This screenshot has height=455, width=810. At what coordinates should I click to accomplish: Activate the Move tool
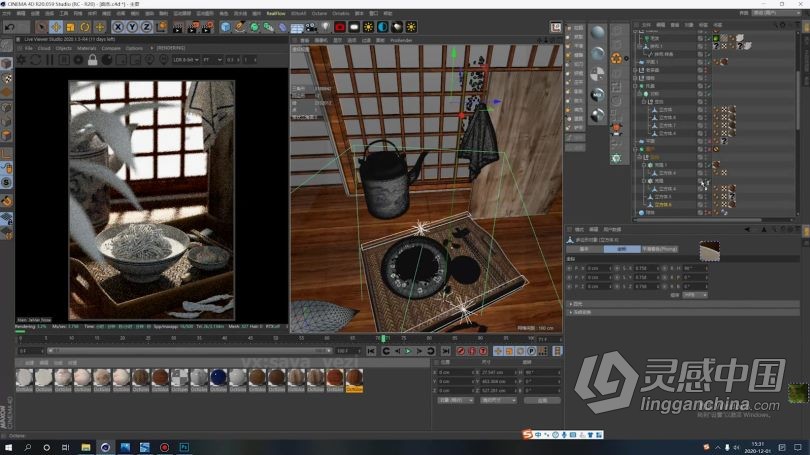(56, 27)
